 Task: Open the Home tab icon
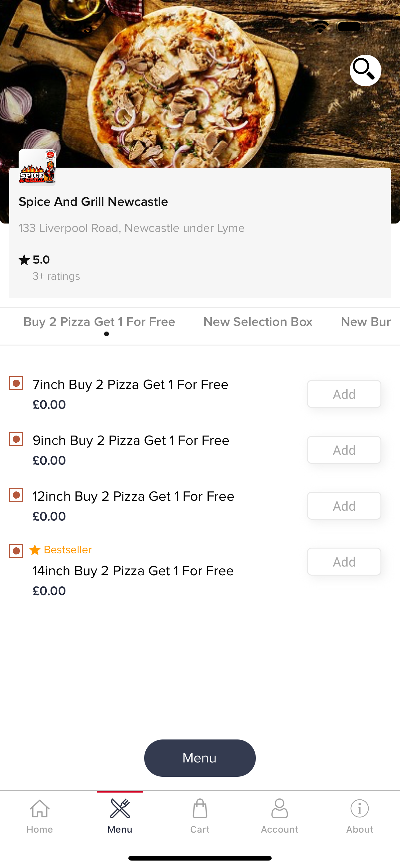(x=40, y=808)
